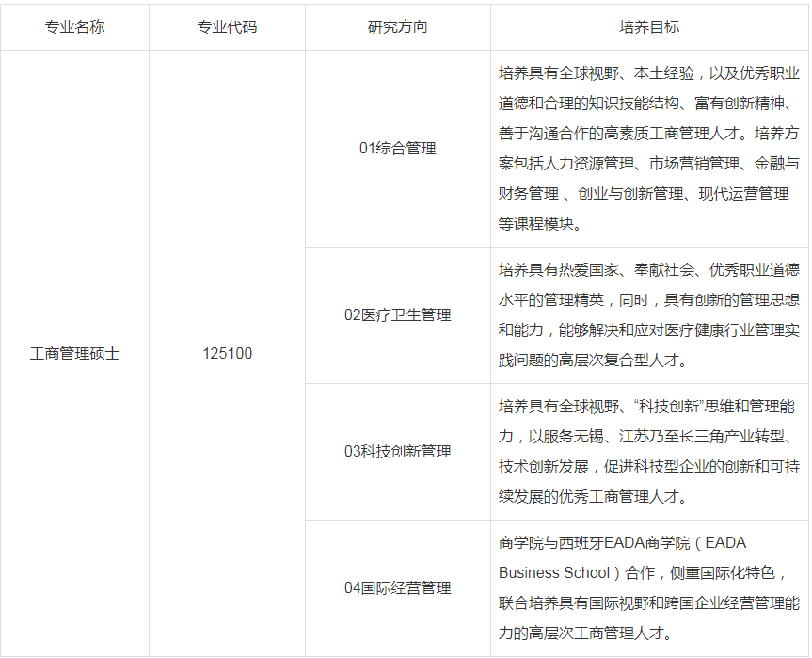The width and height of the screenshot is (812, 658).
Task: Click the 研究方向 column header
Action: [396, 28]
